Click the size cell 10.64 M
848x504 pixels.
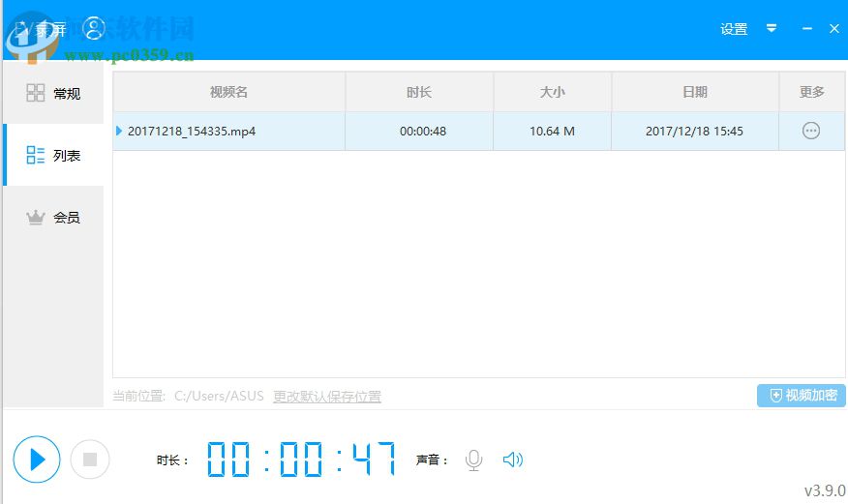[552, 132]
